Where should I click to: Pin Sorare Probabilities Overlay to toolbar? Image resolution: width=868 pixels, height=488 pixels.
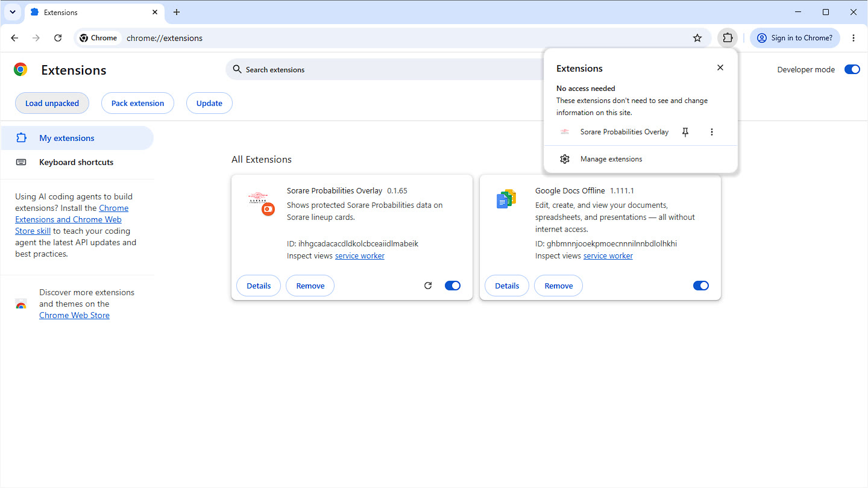(685, 132)
